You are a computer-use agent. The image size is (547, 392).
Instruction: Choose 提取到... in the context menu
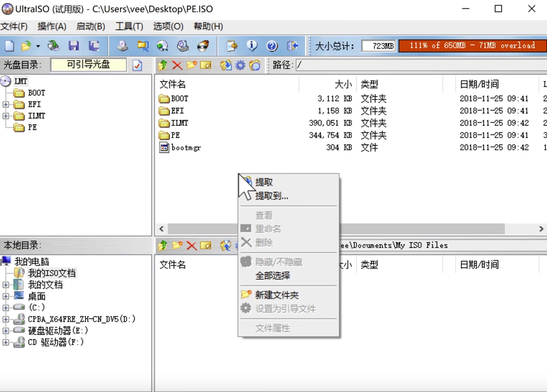(288, 196)
